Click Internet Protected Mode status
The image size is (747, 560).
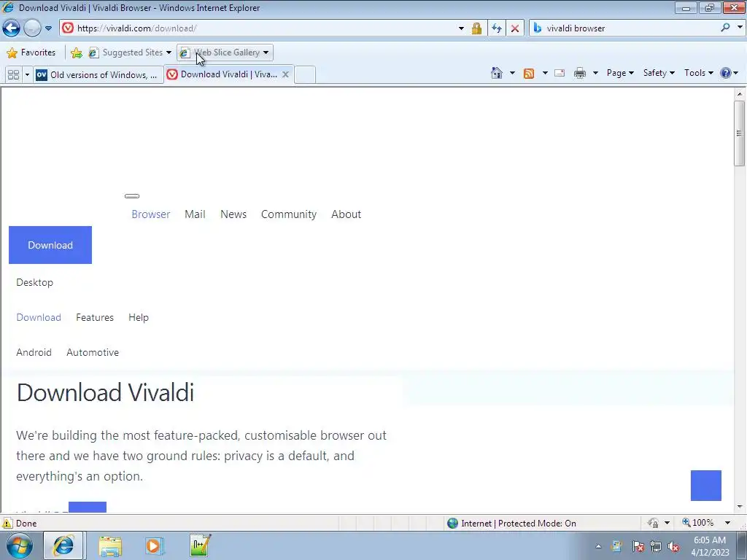point(512,524)
